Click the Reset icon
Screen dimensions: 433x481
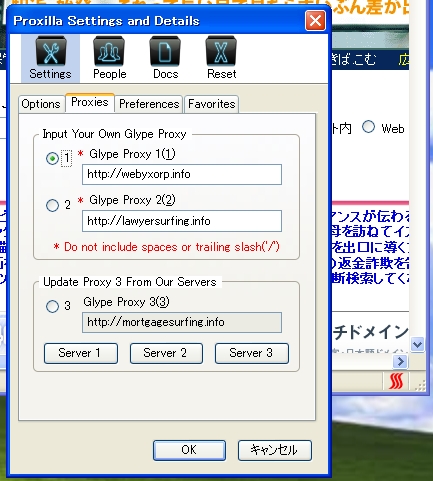[221, 58]
